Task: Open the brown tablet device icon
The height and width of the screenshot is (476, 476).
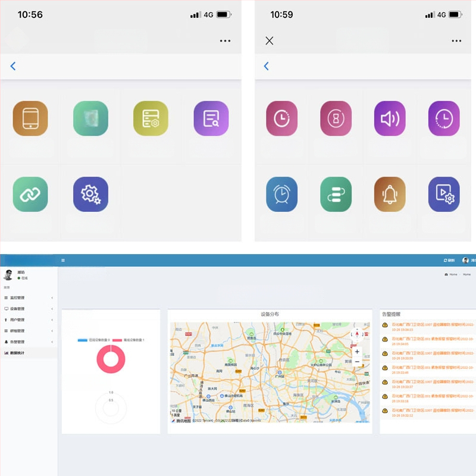Action: pyautogui.click(x=30, y=118)
